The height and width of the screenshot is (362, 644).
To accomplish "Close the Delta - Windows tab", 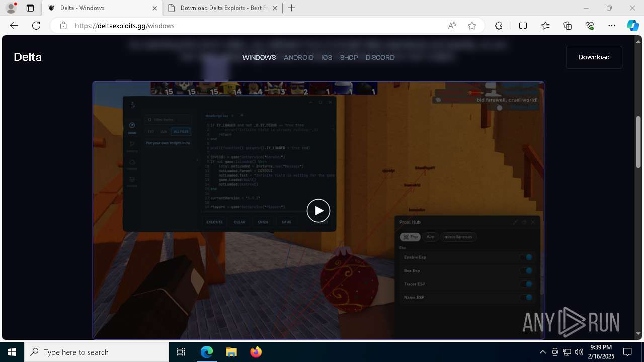I will (154, 8).
